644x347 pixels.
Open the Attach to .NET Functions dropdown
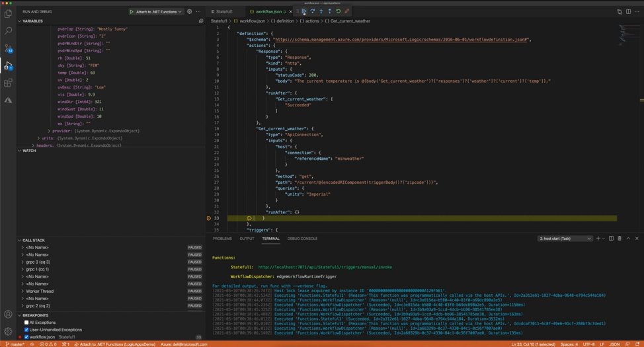156,11
